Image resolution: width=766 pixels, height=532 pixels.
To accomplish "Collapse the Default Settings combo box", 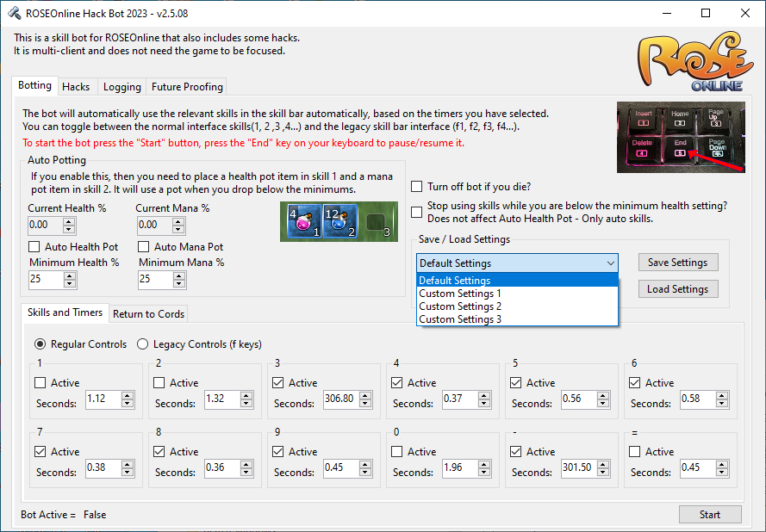I will pyautogui.click(x=517, y=263).
